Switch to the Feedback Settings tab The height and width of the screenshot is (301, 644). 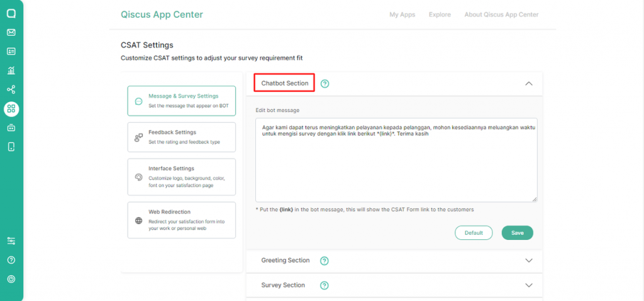click(181, 137)
